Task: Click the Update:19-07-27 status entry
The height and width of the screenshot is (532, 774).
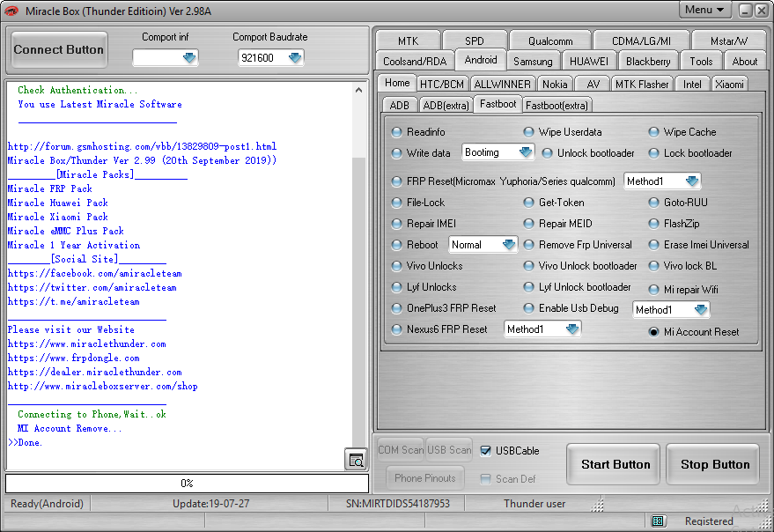Action: (x=210, y=503)
